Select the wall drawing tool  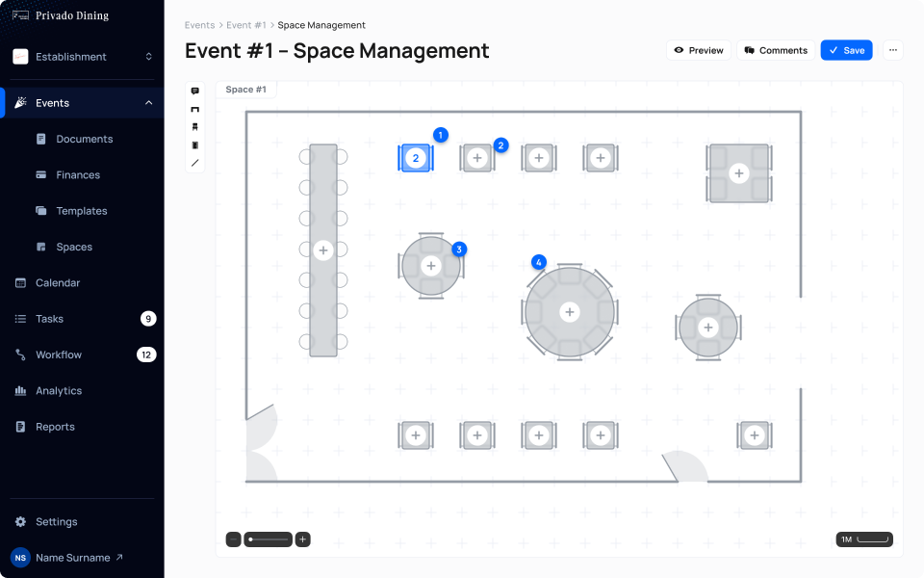click(x=194, y=163)
